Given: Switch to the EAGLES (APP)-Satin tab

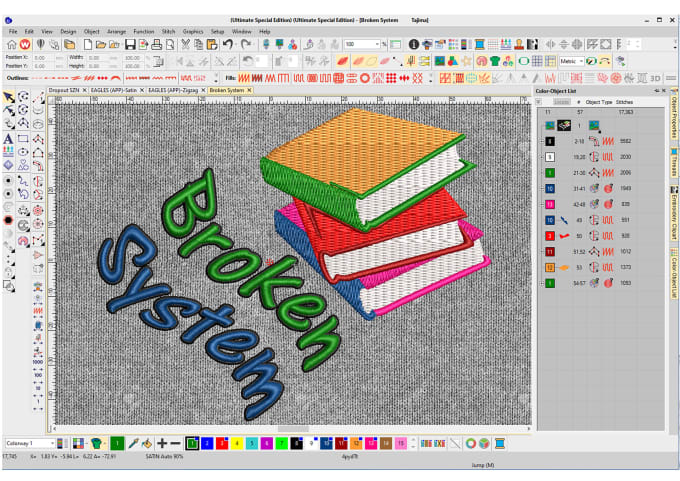Looking at the screenshot, I should pyautogui.click(x=114, y=90).
